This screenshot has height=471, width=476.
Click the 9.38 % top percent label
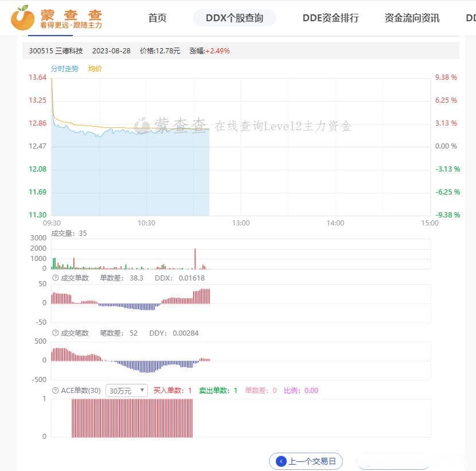pos(446,77)
